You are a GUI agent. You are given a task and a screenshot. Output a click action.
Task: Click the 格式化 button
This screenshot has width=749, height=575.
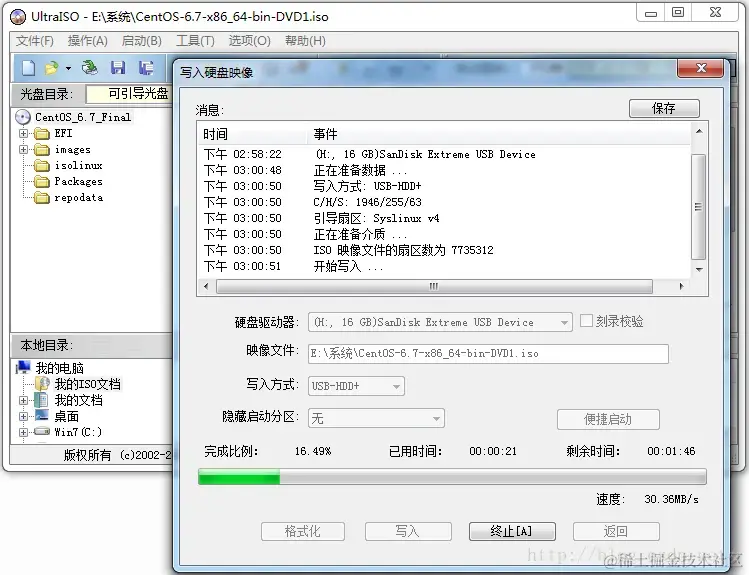pos(302,531)
